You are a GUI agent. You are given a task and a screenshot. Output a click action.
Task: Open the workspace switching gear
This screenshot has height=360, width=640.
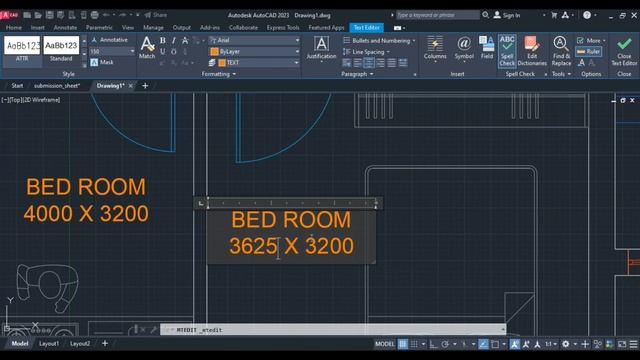click(565, 344)
